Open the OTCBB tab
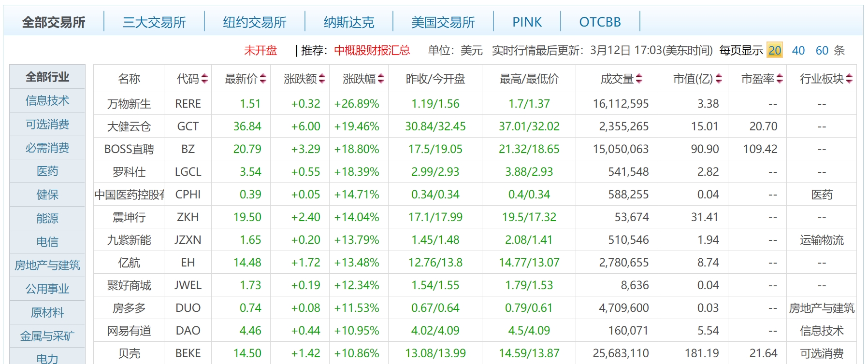The image size is (868, 364). click(600, 22)
